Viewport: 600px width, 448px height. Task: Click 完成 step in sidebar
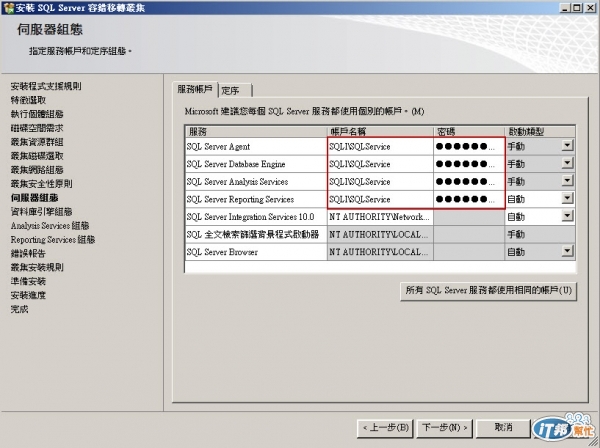[20, 309]
